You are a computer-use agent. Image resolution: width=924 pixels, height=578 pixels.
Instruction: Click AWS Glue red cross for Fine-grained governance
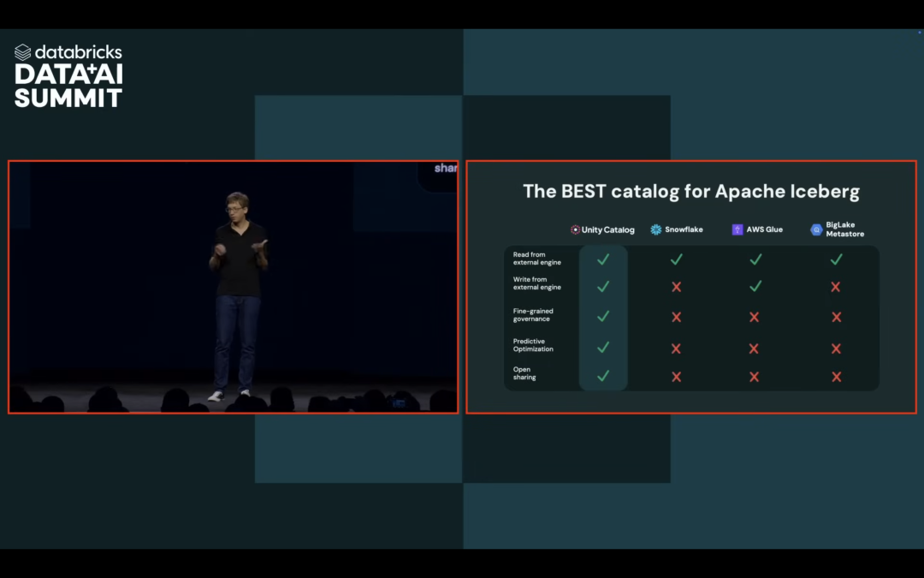tap(755, 318)
